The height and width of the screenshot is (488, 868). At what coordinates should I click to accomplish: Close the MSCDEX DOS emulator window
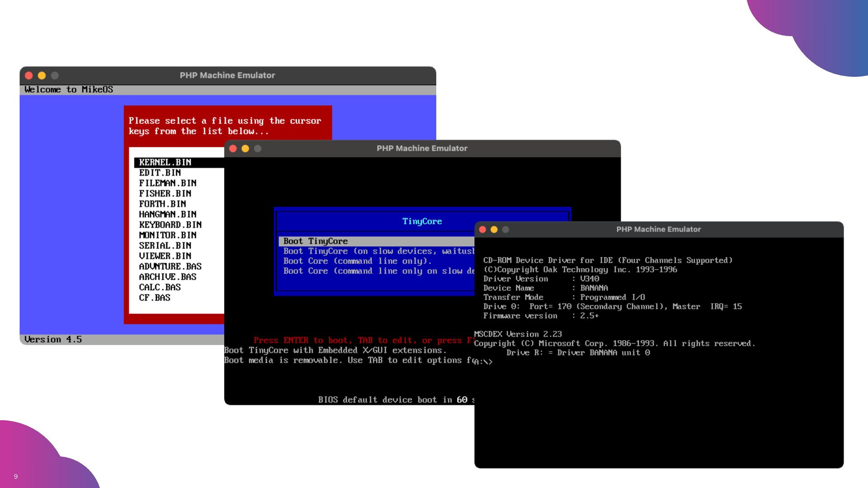click(482, 230)
